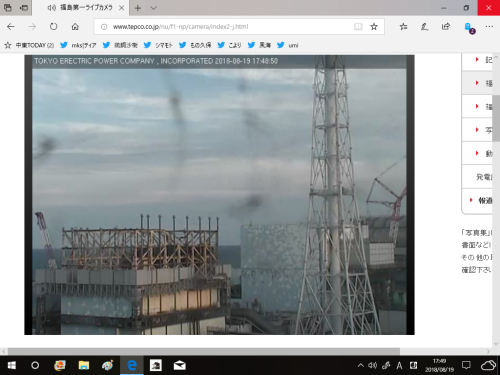This screenshot has height=375, width=500.
Task: Open the favorites hub icon
Action: coord(403,27)
